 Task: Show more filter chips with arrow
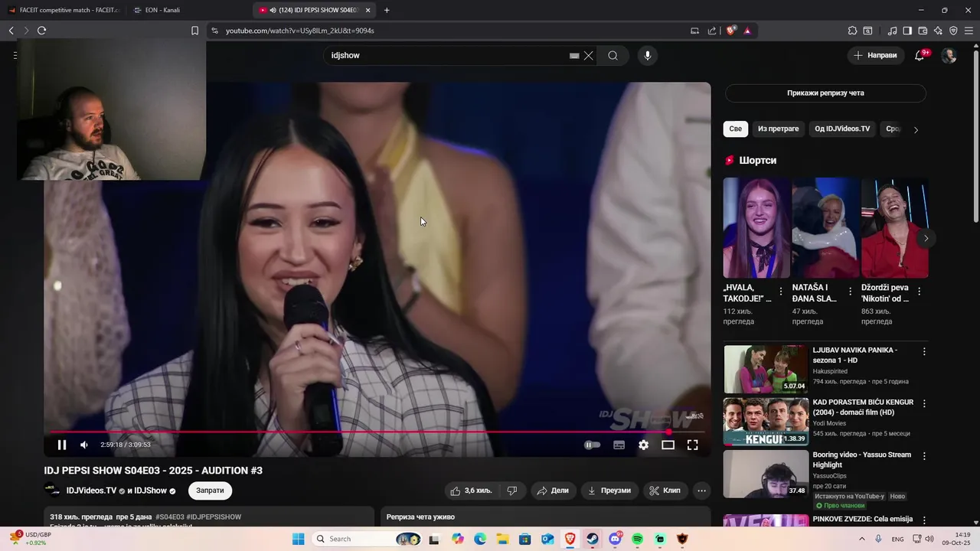(916, 129)
